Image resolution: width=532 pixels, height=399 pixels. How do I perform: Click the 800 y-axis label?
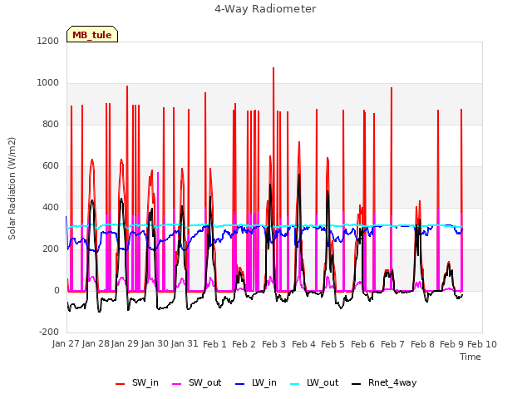50,124
